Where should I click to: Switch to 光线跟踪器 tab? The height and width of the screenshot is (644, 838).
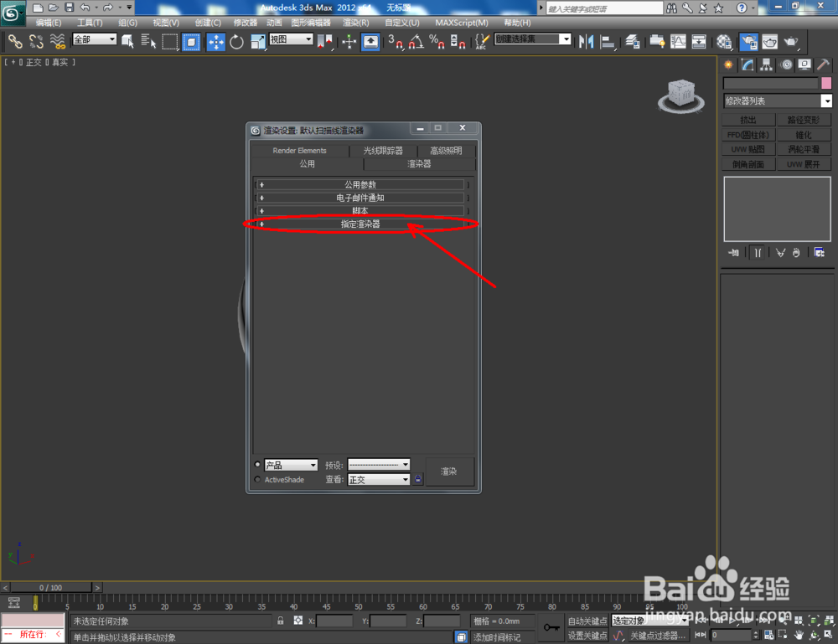coord(383,151)
